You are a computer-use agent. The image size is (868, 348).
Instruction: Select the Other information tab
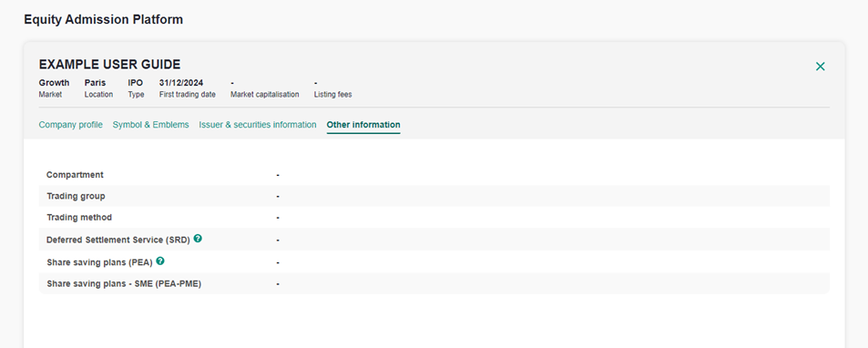[363, 125]
